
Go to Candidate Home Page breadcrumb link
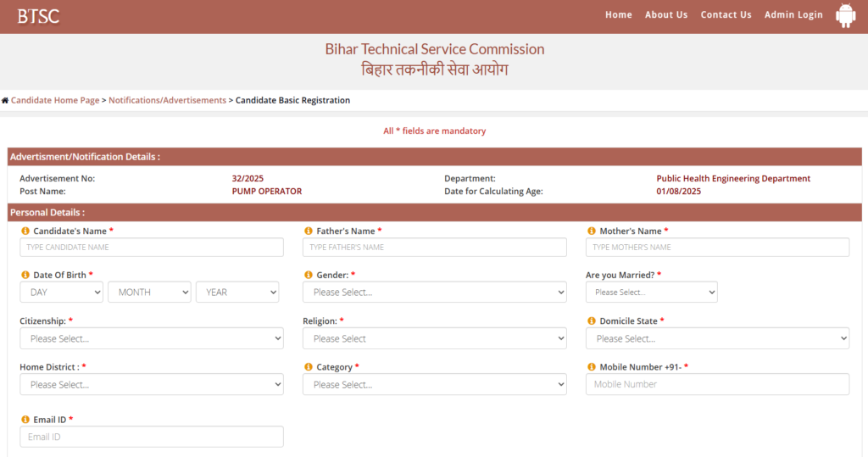55,101
